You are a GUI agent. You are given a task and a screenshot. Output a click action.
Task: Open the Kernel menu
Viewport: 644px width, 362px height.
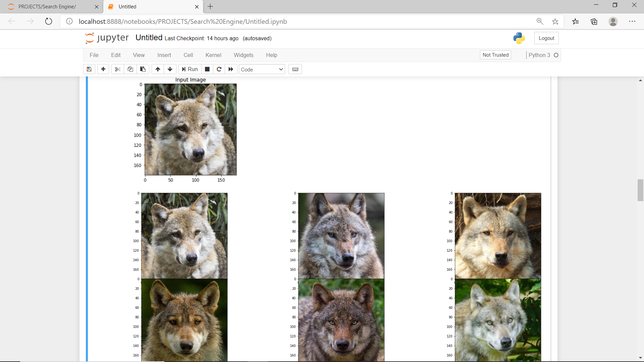214,55
